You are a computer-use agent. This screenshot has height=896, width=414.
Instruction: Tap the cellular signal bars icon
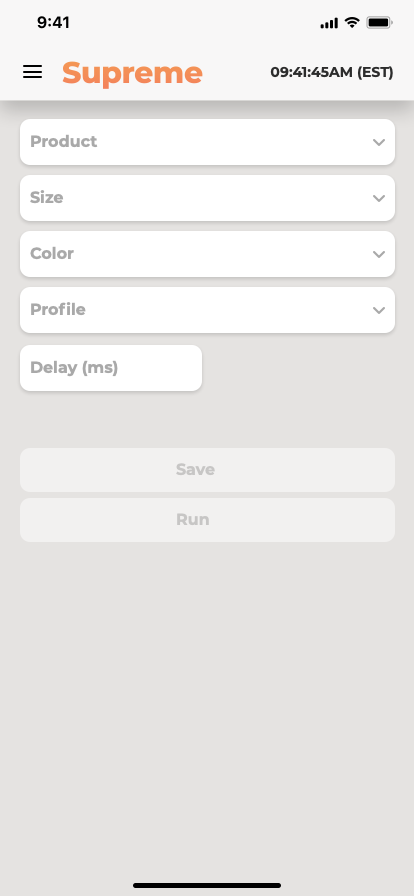click(329, 23)
